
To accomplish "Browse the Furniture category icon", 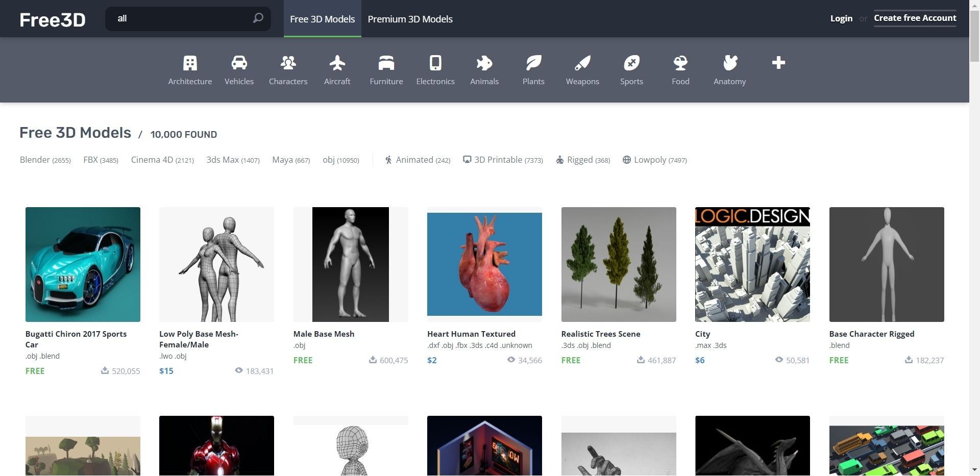I will (x=386, y=63).
